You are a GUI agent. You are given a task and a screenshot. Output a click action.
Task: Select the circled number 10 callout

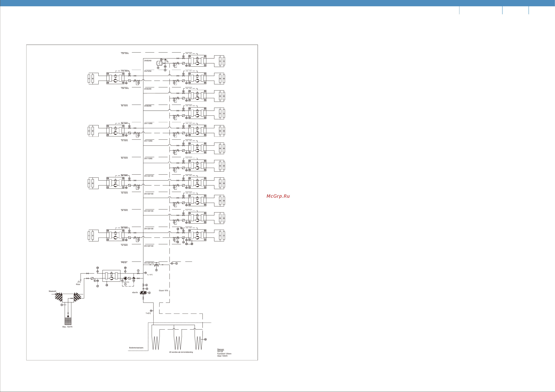(161, 60)
